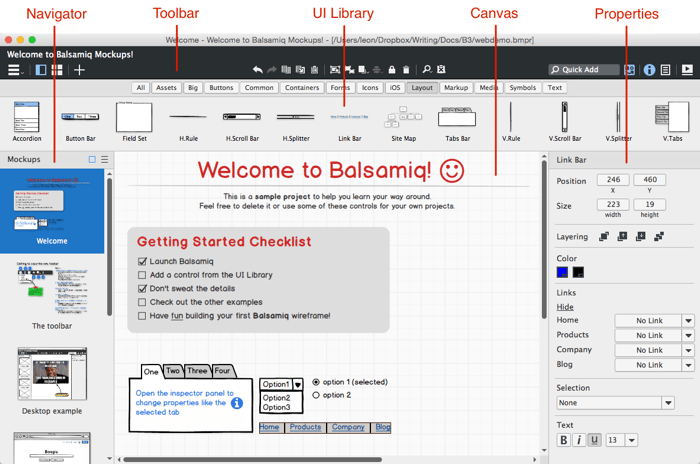The image size is (700, 464).
Task: Uncheck the 'Launch Balsamiq' checkbox
Action: coord(142,261)
